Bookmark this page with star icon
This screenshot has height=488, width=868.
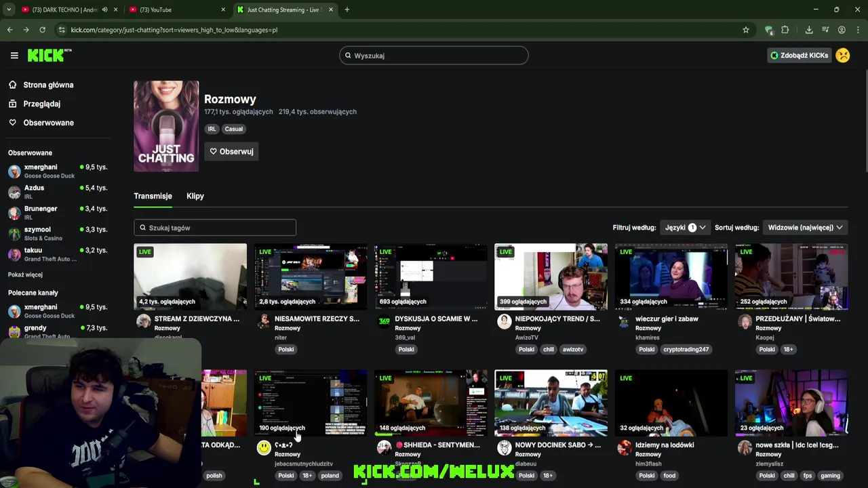pos(746,30)
